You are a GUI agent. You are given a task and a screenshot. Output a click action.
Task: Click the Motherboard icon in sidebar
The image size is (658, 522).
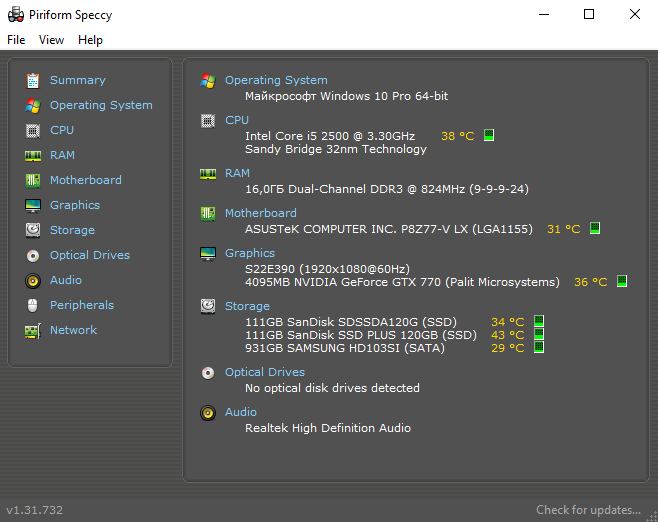(33, 181)
